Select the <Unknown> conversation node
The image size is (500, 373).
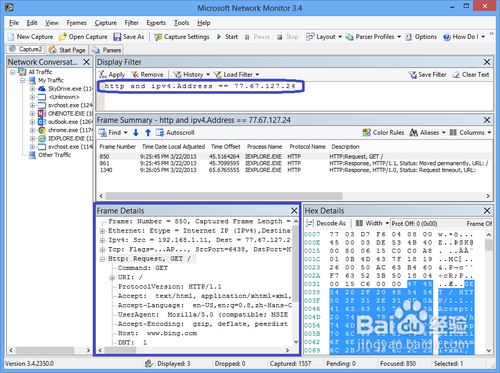64,97
